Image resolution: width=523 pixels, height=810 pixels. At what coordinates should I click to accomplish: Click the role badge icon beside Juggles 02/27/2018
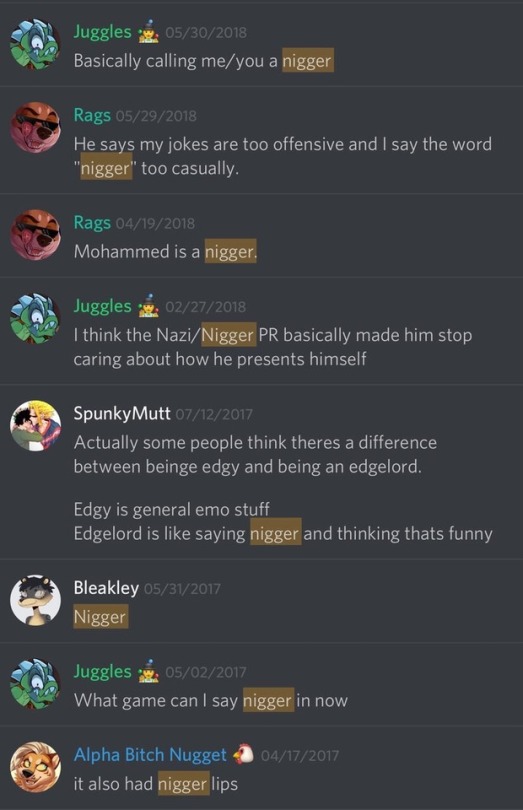148,306
